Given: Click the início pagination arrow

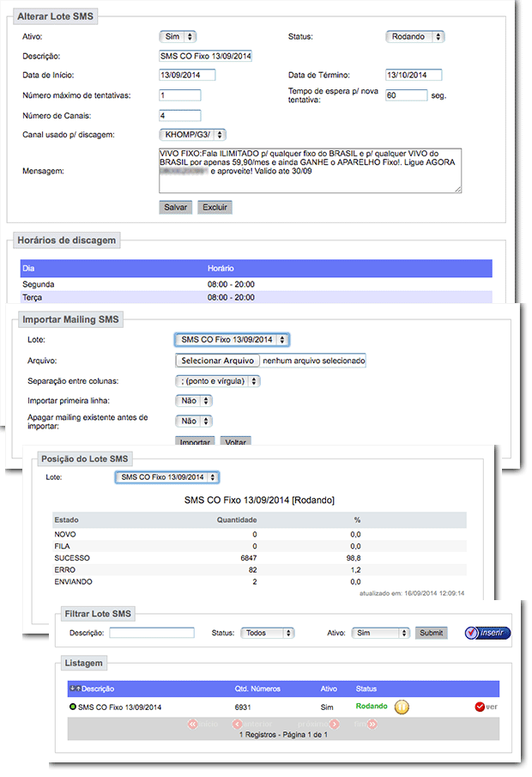Looking at the screenshot, I should [x=193, y=724].
